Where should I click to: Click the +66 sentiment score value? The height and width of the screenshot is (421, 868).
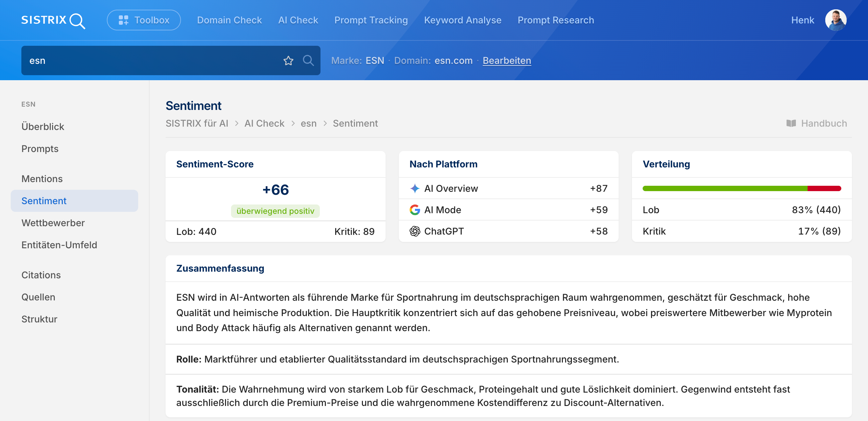pyautogui.click(x=275, y=190)
